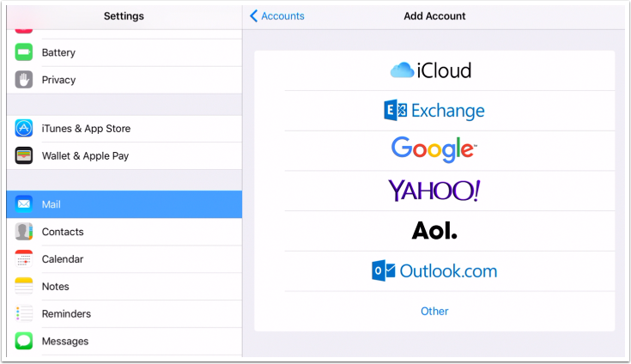
Task: Tap the Contacts silhouette icon
Action: point(24,232)
